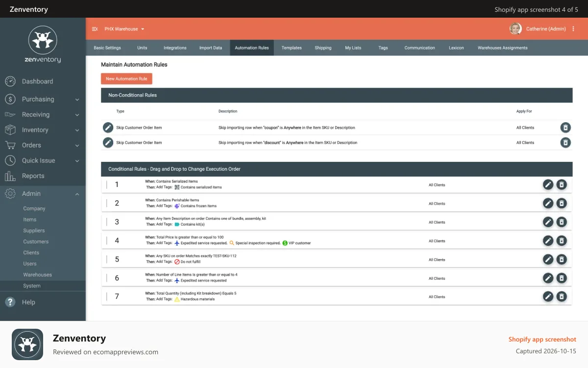This screenshot has height=368, width=588.
Task: Switch to the Units tab
Action: pyautogui.click(x=142, y=48)
